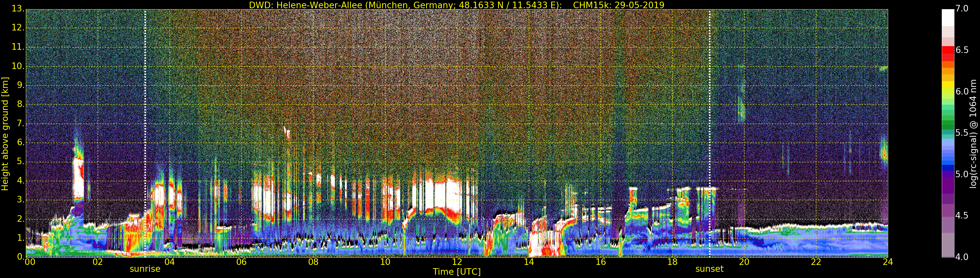980x278 pixels.
Task: Select the "sunrise" label below the time axis
Action: (145, 269)
